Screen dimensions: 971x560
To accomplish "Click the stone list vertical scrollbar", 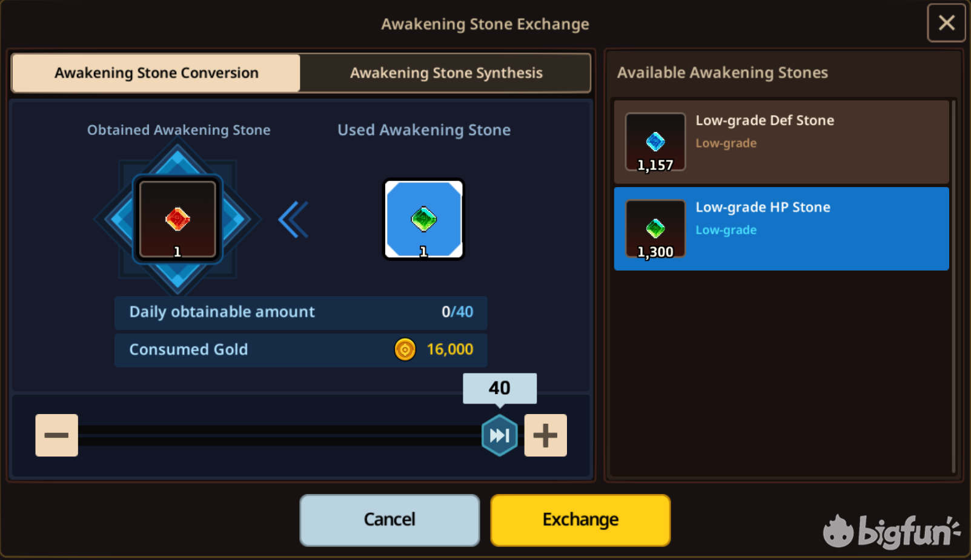I will 953,286.
